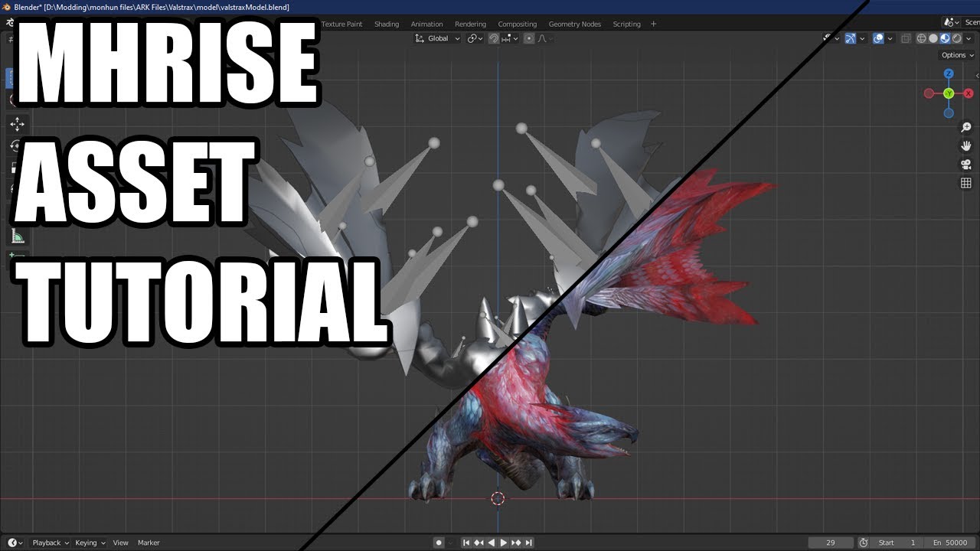Screen dimensions: 980x551
Task: Click the Start frame field
Action: coord(897,543)
